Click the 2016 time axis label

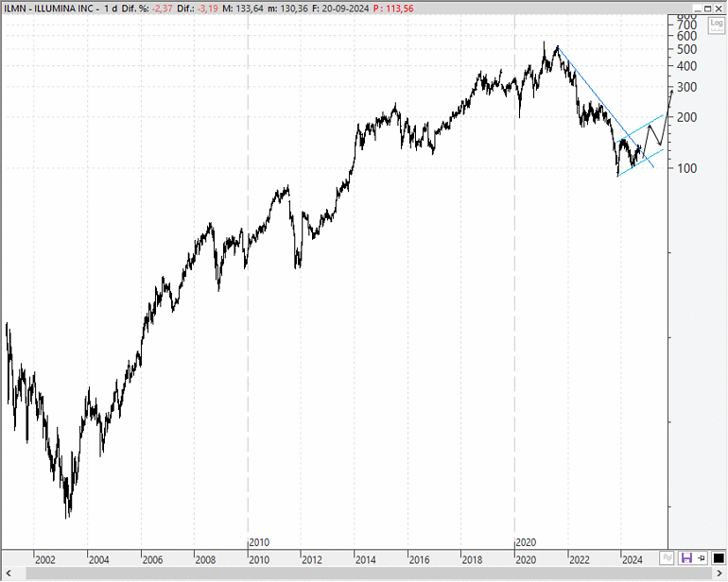[419, 559]
